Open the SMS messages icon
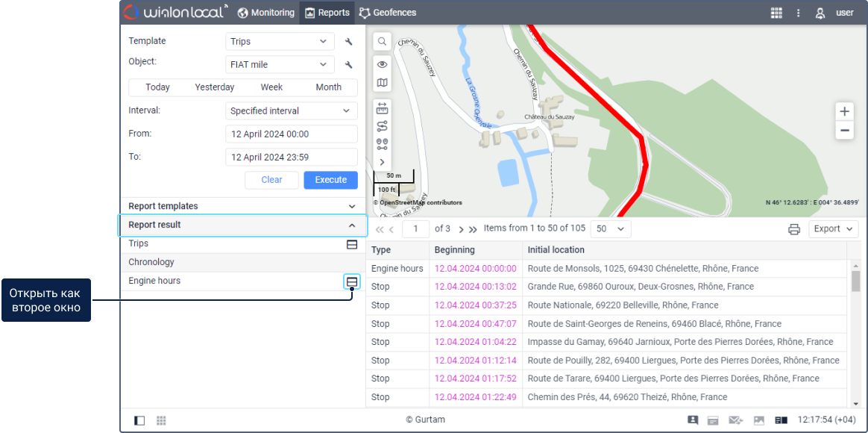The image size is (868, 433). click(x=735, y=420)
